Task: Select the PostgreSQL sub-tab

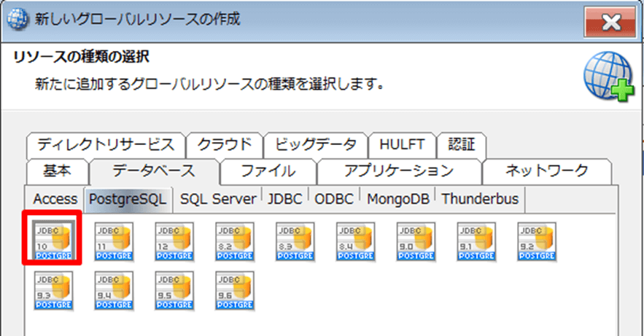Action: pyautogui.click(x=128, y=200)
